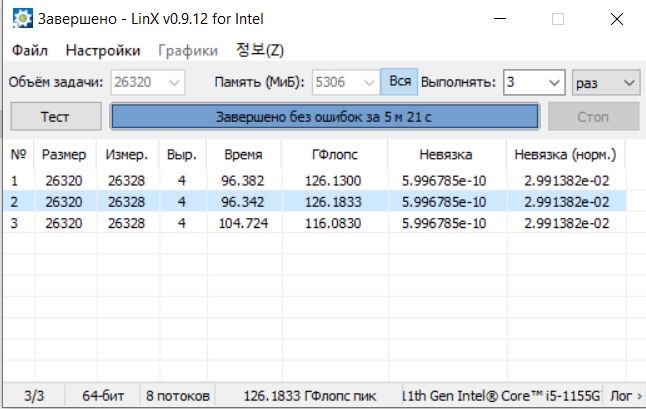Click the 64-бит status bar indicator
This screenshot has height=409, width=646.
coord(103,396)
